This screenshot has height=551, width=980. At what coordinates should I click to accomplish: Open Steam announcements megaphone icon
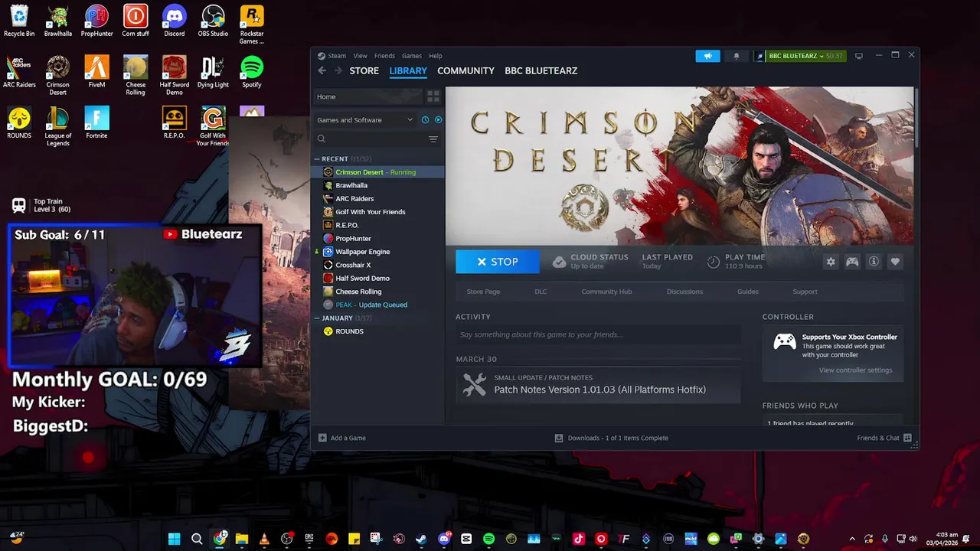707,56
